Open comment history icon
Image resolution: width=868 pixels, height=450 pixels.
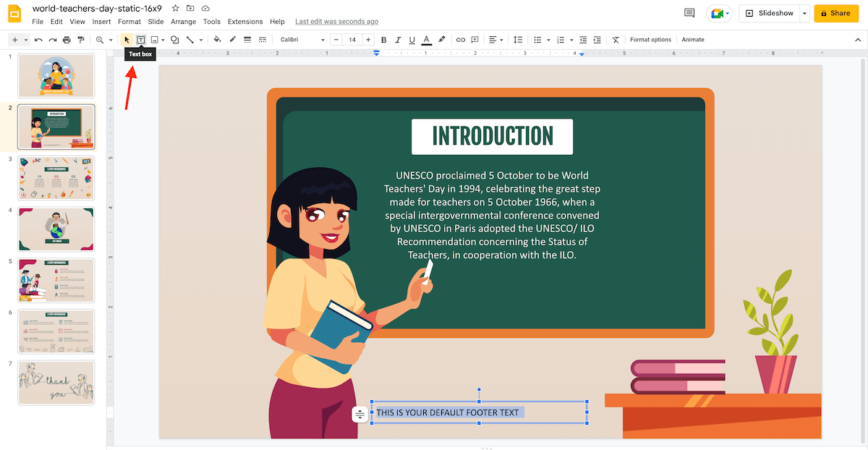[689, 13]
